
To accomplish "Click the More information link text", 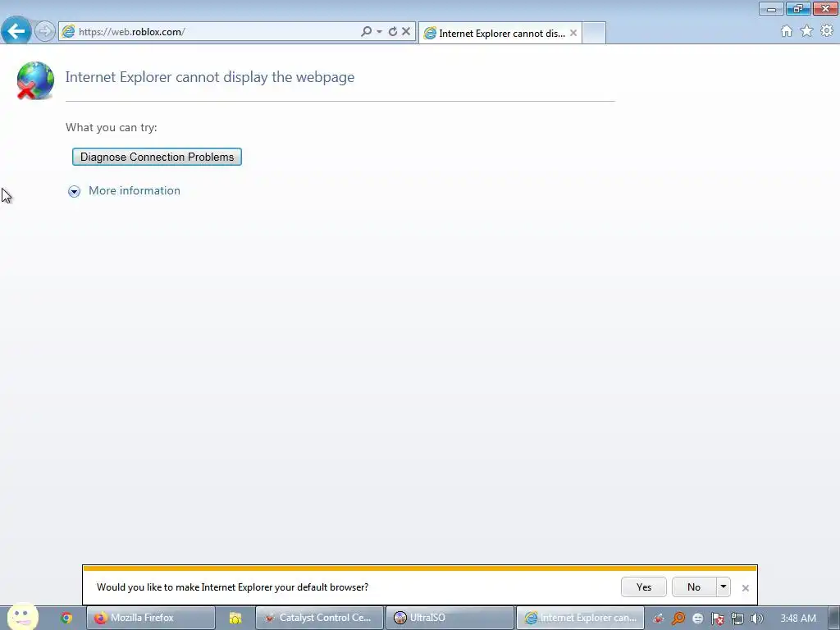I will 135,190.
